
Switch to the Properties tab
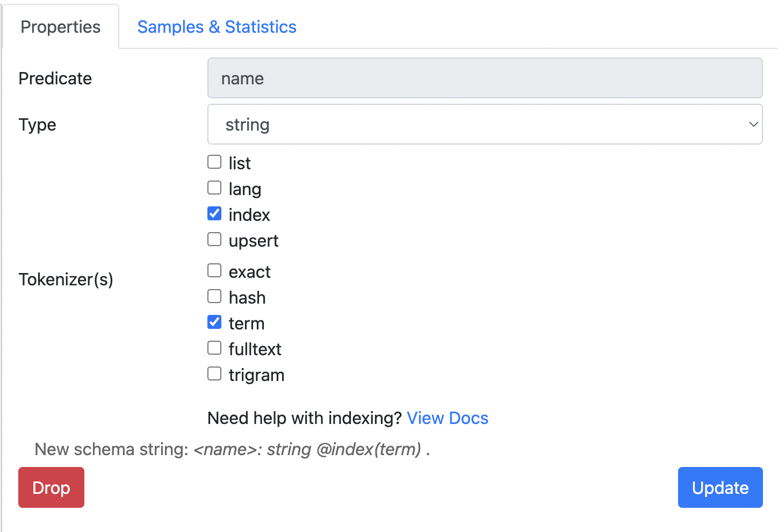coord(60,27)
